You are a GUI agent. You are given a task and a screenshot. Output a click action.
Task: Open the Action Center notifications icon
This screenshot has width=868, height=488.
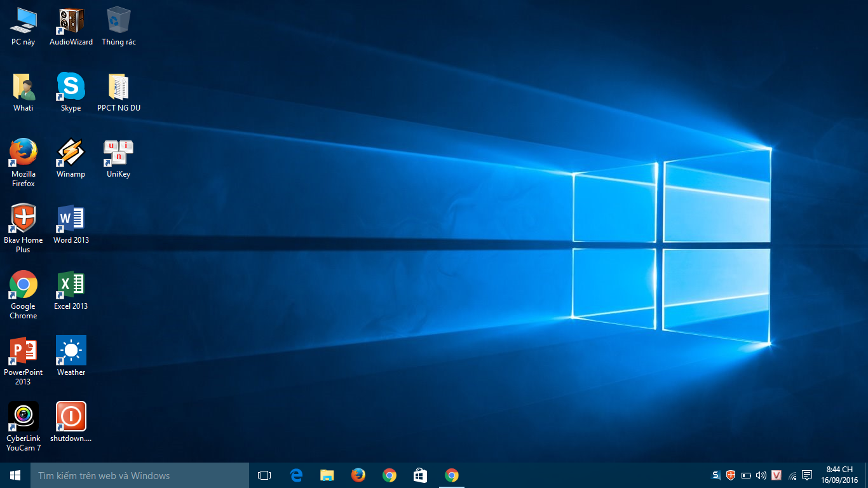click(807, 475)
